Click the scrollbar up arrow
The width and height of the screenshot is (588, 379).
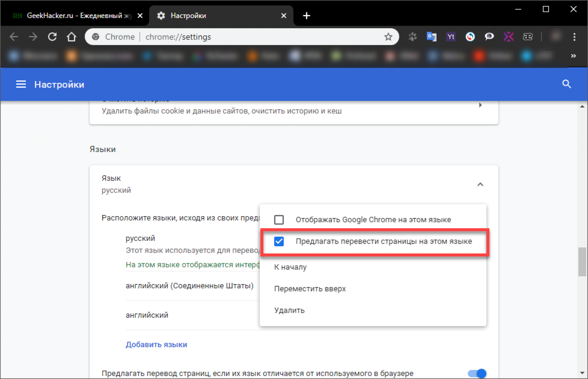[x=582, y=106]
